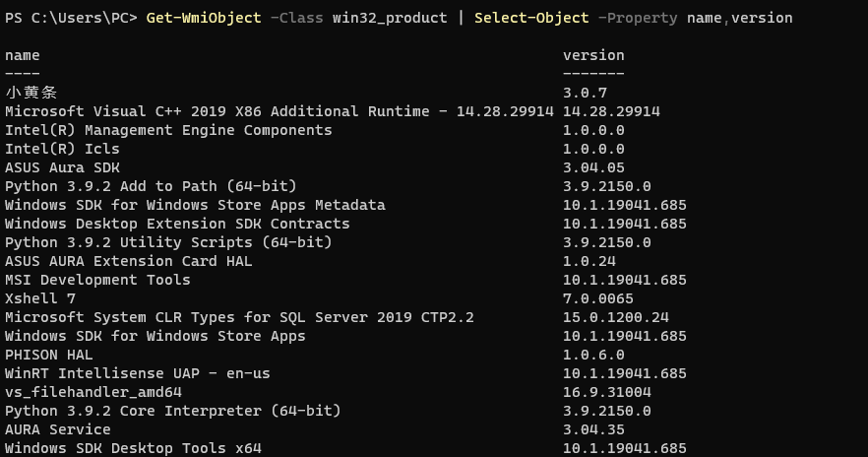
Task: Click the -Property parameter text
Action: click(x=638, y=18)
